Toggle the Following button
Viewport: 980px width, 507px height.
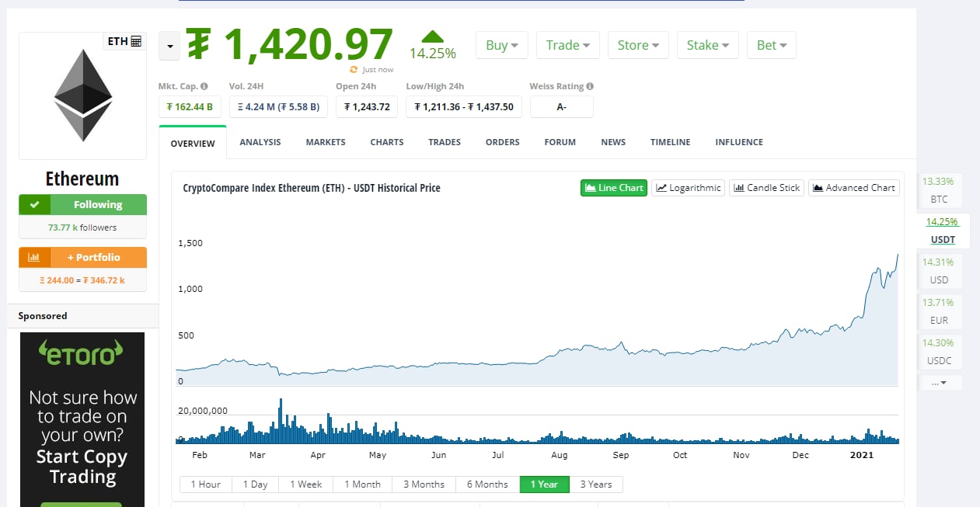point(83,205)
